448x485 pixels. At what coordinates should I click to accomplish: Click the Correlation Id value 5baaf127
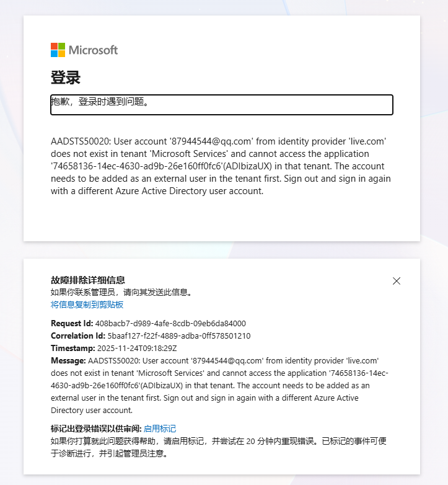[x=179, y=336]
